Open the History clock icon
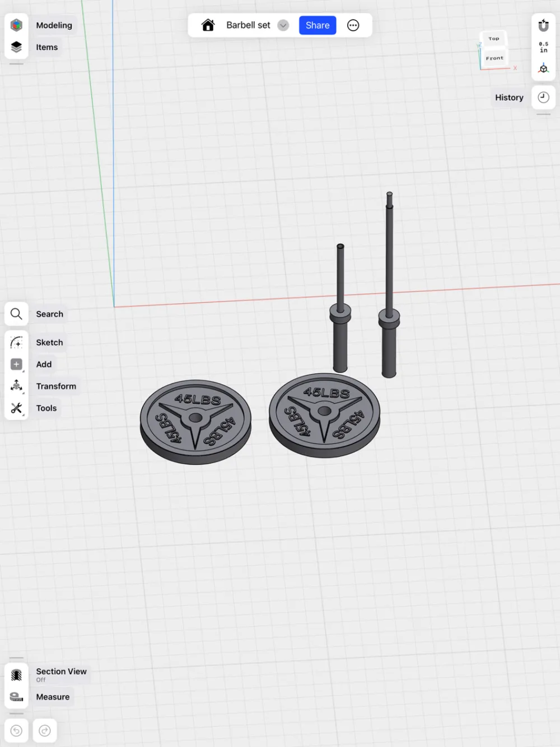Screen dimensions: 560x747 pyautogui.click(x=543, y=97)
